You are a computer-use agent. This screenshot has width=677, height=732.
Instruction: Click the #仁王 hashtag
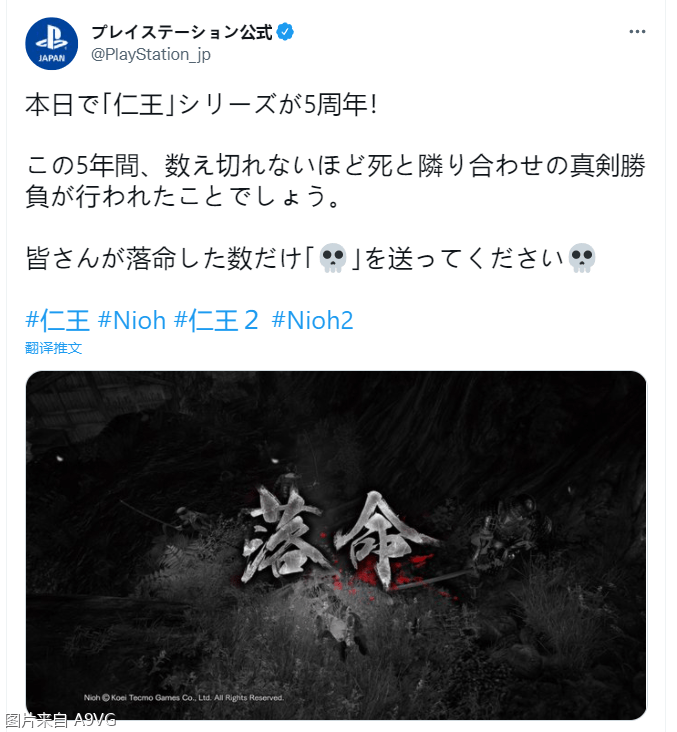[57, 320]
